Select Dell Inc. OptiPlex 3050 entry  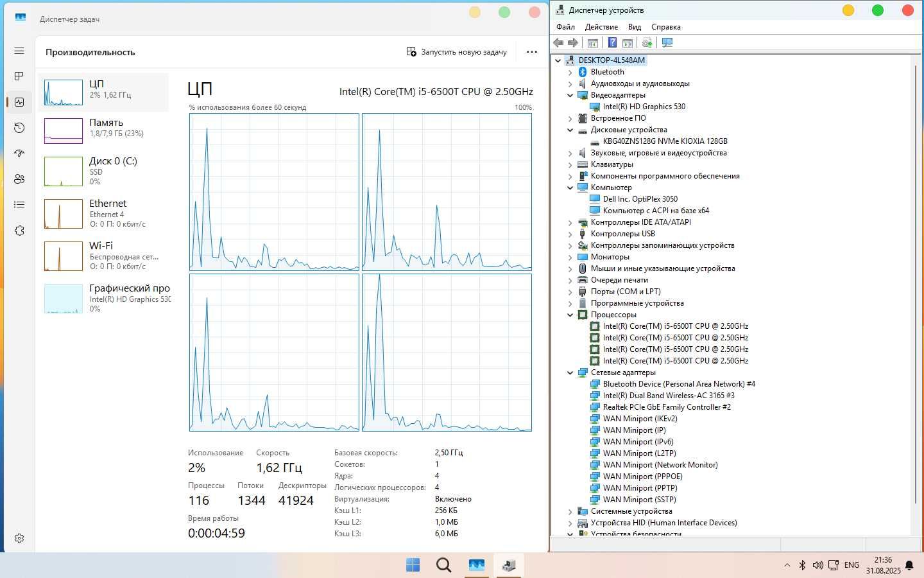pyautogui.click(x=640, y=199)
